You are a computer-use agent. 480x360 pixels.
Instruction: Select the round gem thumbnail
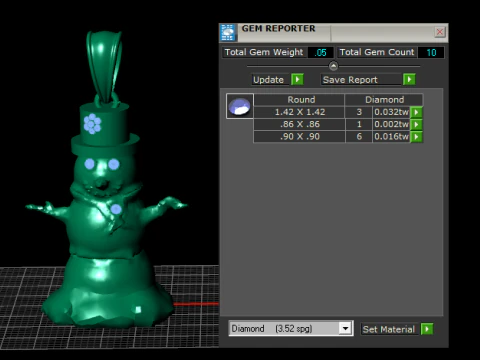(x=240, y=106)
